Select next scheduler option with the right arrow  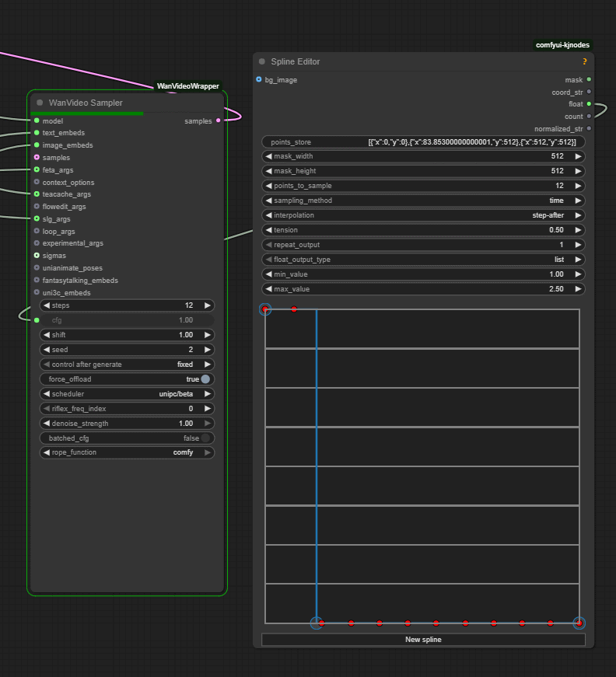coord(208,394)
